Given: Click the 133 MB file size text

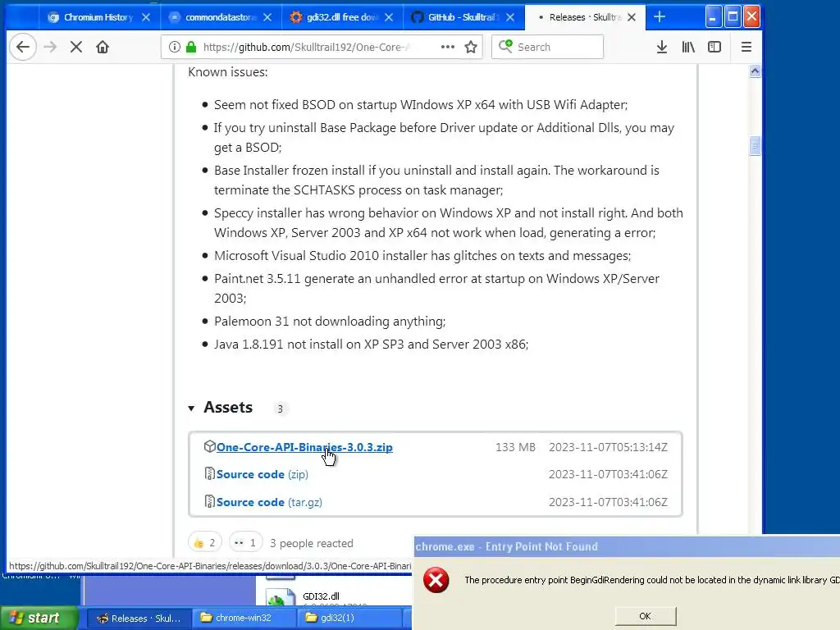Looking at the screenshot, I should pyautogui.click(x=515, y=447).
